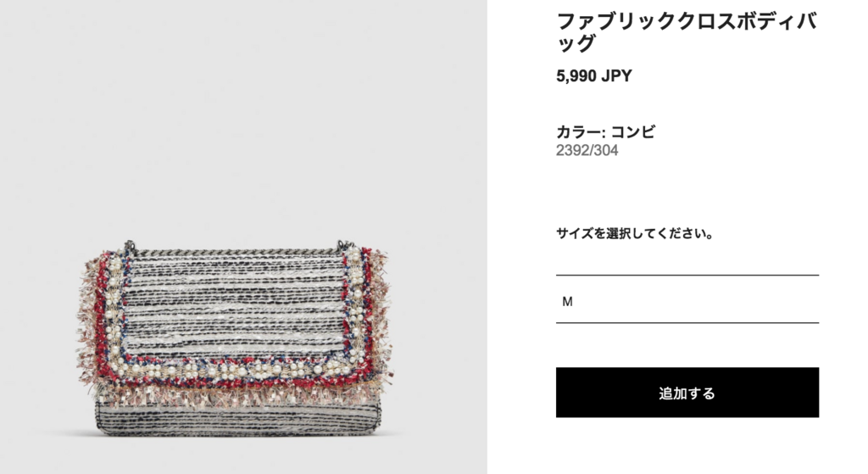Click the braided metal chain across bag top
Viewport: 868px width, 474px height.
click(237, 253)
